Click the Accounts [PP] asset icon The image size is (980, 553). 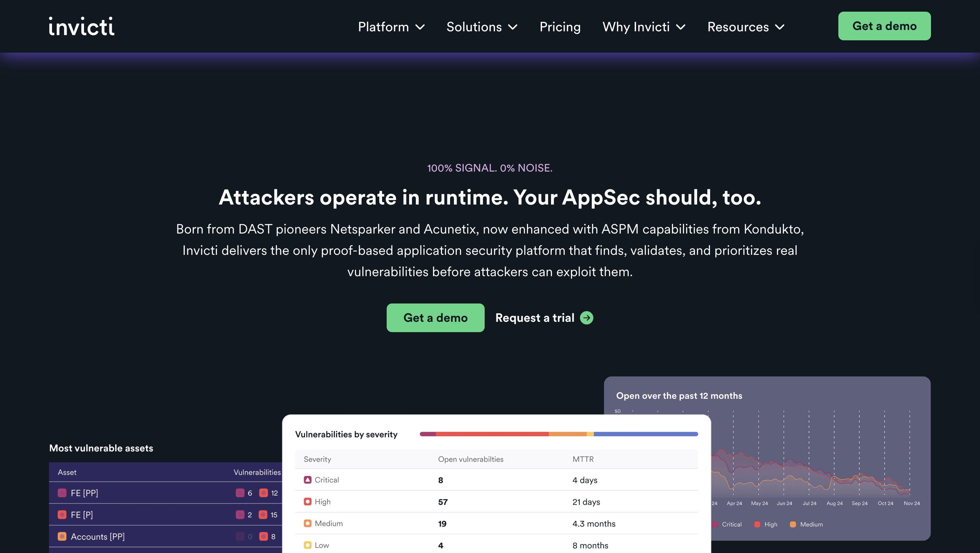[62, 536]
